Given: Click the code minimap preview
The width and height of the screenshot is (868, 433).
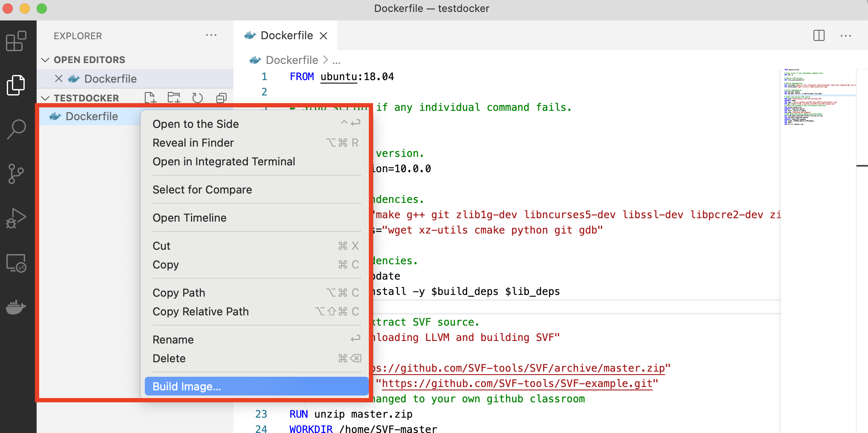Looking at the screenshot, I should (818, 97).
